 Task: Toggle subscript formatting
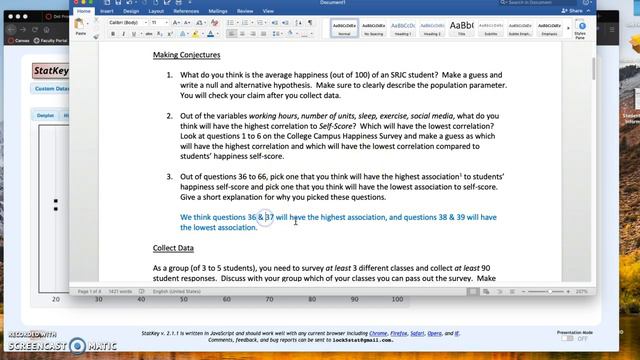[x=160, y=34]
